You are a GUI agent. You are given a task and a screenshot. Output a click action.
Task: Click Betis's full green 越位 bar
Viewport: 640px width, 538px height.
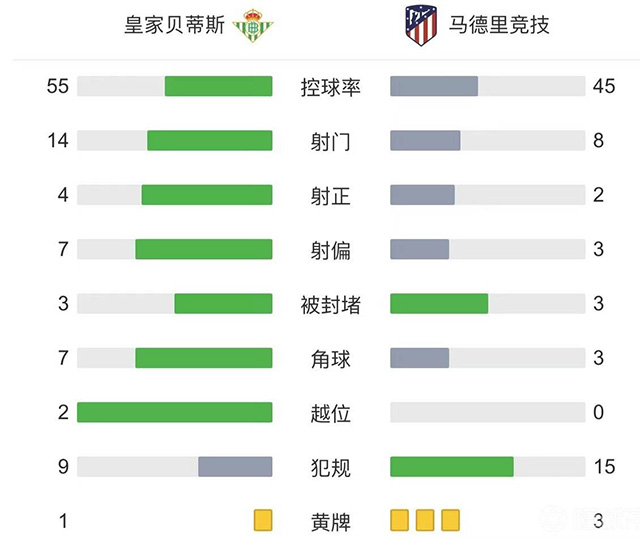[x=174, y=412]
